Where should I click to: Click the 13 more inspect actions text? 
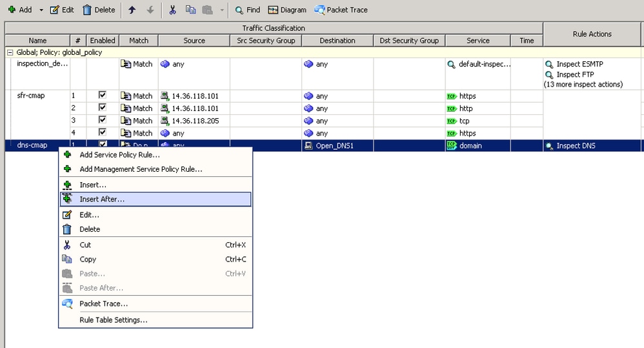point(583,84)
